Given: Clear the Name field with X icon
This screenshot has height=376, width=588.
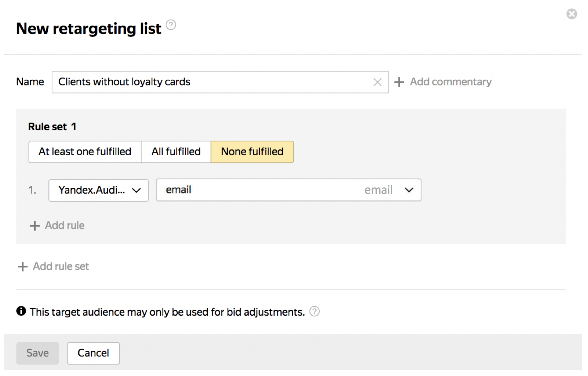Looking at the screenshot, I should pyautogui.click(x=377, y=82).
